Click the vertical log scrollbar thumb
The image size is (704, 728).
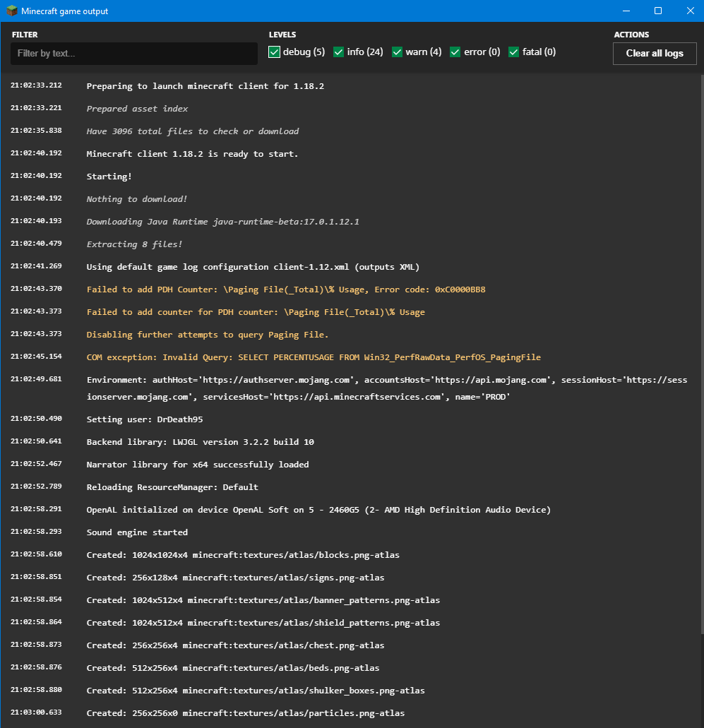(701, 353)
